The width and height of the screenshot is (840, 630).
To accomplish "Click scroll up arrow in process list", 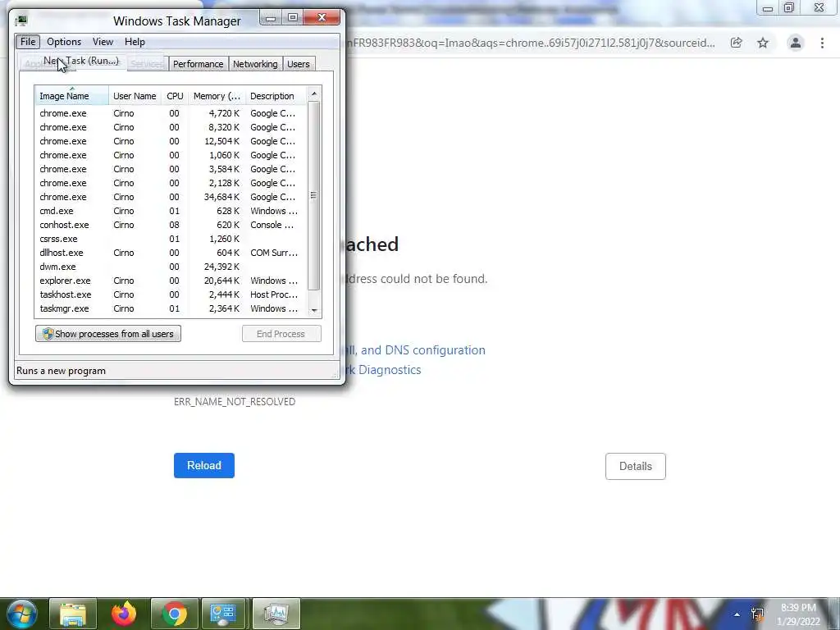I will [x=314, y=94].
